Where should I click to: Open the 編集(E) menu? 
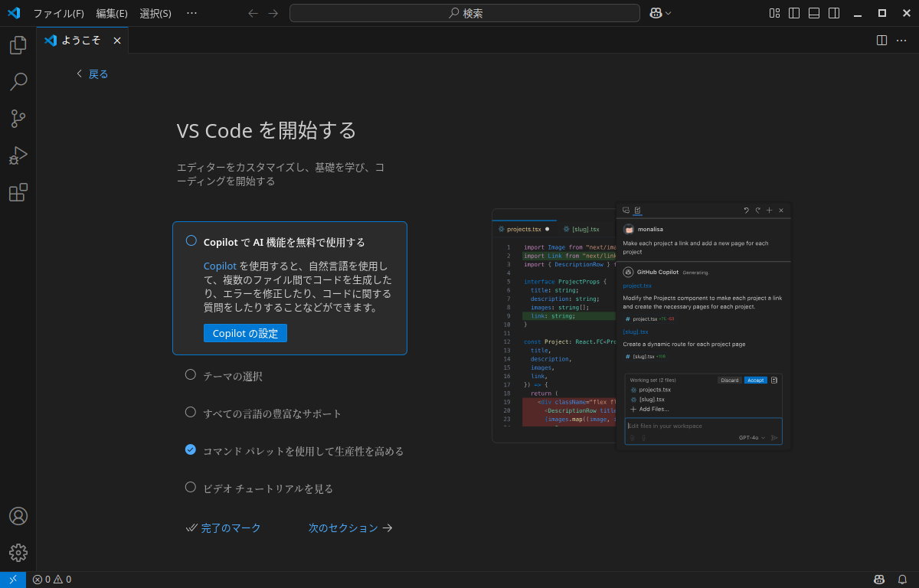point(112,13)
